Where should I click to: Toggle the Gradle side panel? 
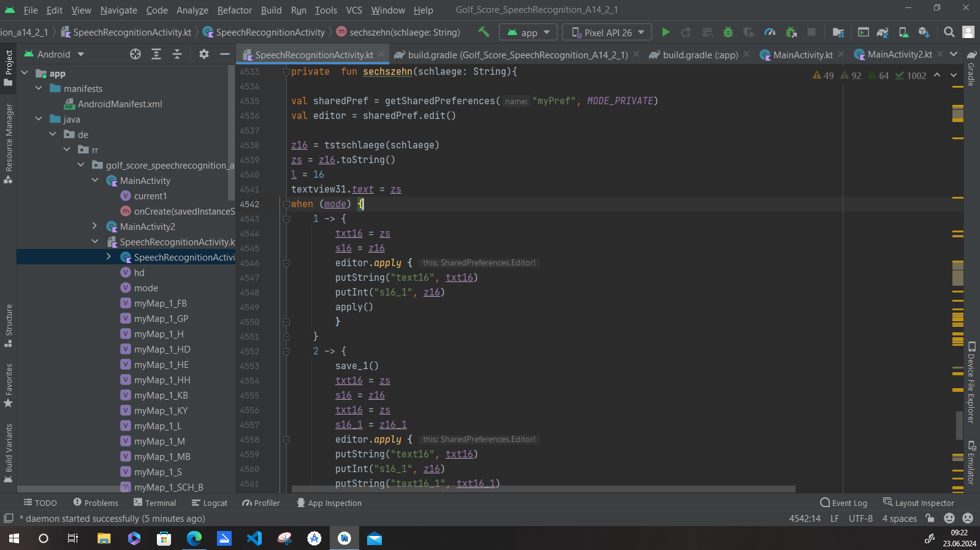click(x=971, y=69)
